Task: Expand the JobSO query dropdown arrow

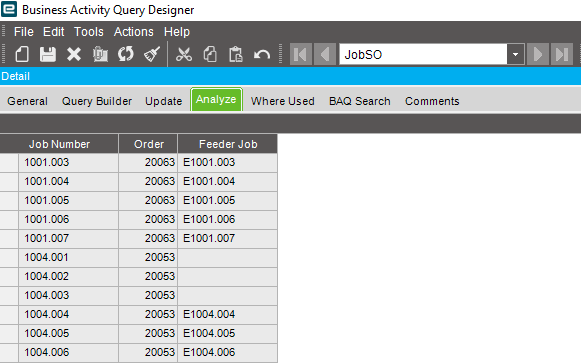Action: (515, 54)
